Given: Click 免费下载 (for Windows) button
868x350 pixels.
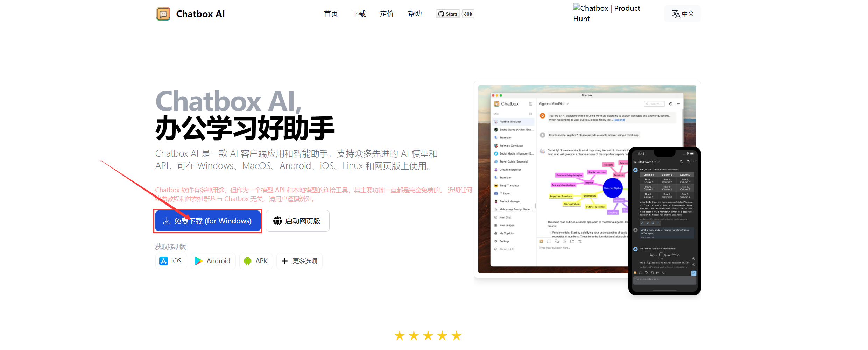Looking at the screenshot, I should coord(208,221).
